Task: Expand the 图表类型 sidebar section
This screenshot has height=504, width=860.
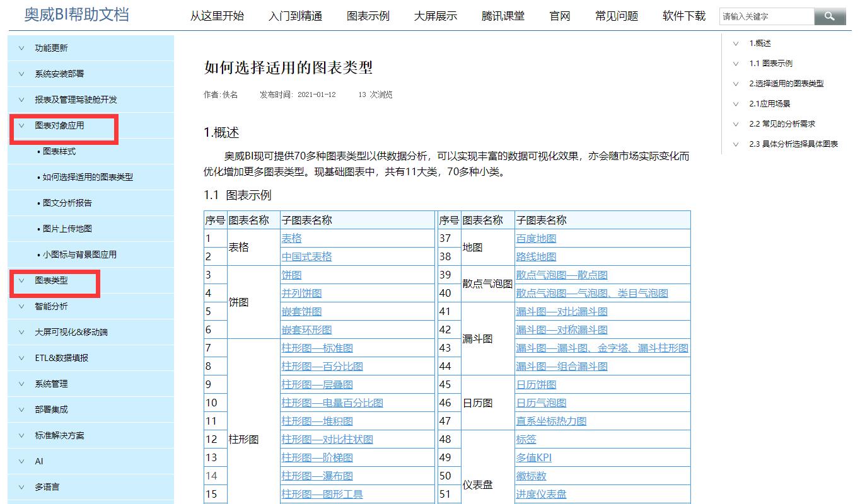Action: click(51, 280)
